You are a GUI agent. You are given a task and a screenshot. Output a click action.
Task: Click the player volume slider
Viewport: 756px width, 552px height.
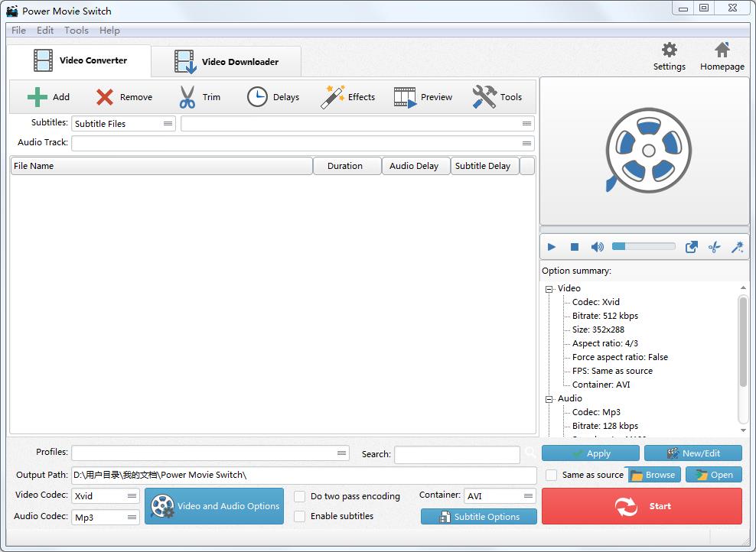pos(644,247)
